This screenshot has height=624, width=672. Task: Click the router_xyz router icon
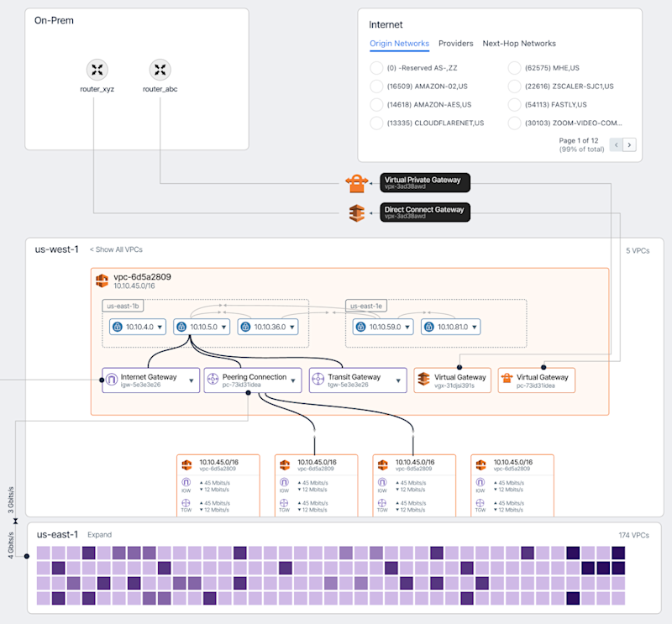click(x=97, y=70)
